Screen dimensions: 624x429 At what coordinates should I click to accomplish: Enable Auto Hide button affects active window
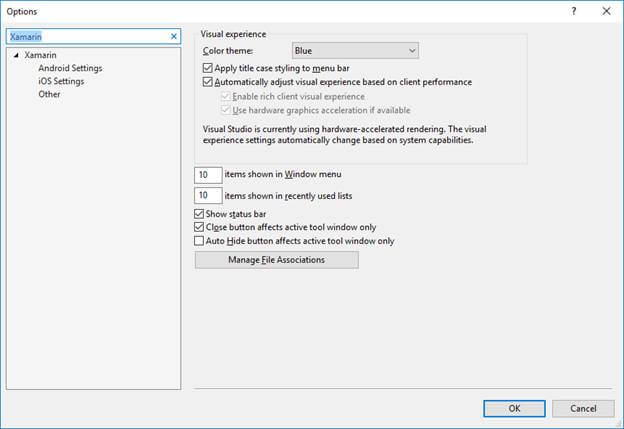pos(198,241)
